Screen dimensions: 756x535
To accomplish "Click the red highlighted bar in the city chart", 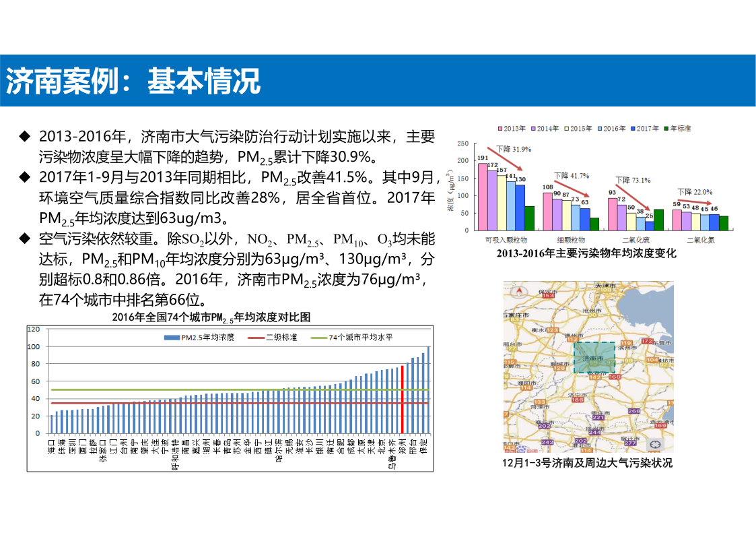I will click(403, 400).
